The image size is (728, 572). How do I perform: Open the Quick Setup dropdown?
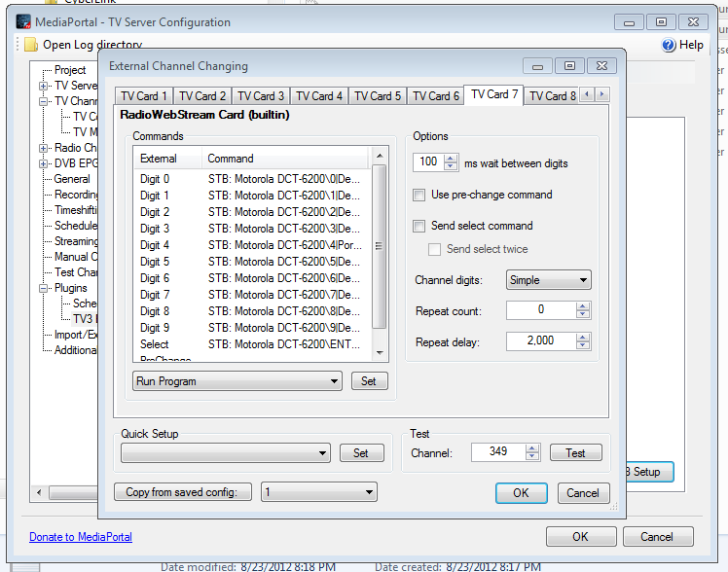coord(226,452)
